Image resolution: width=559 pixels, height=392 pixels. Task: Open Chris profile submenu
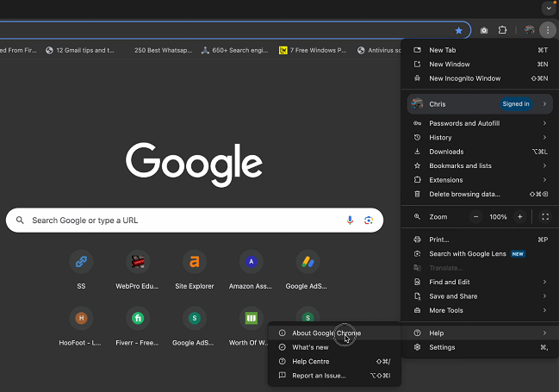point(480,104)
